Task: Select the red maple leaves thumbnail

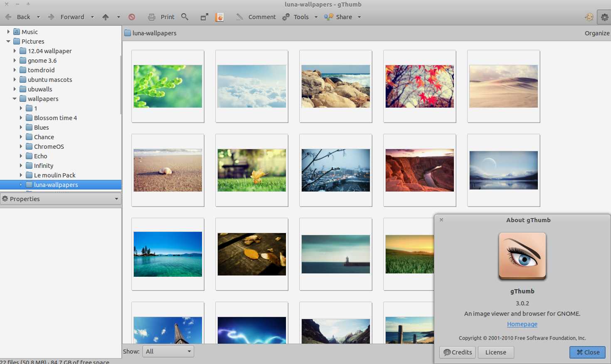Action: (x=420, y=86)
